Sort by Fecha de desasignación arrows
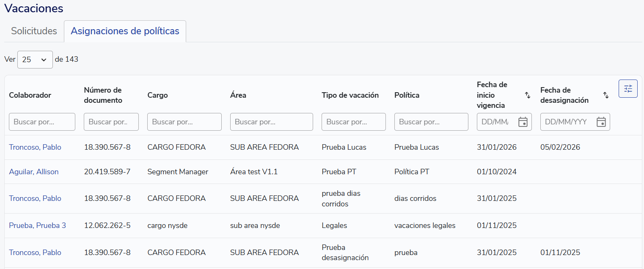The width and height of the screenshot is (644, 269). coord(605,95)
